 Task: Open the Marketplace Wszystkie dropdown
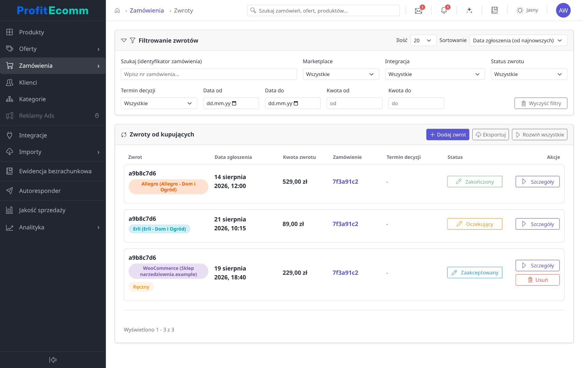point(341,74)
